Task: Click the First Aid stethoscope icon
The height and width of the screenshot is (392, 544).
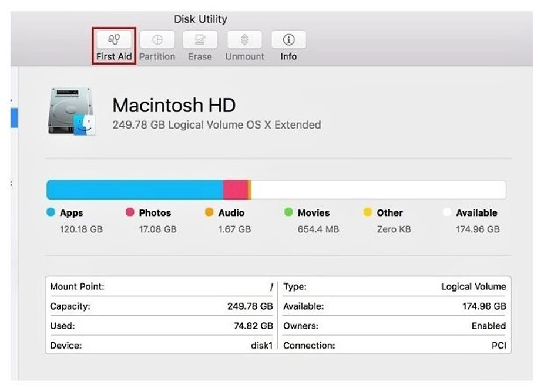Action: [115, 40]
